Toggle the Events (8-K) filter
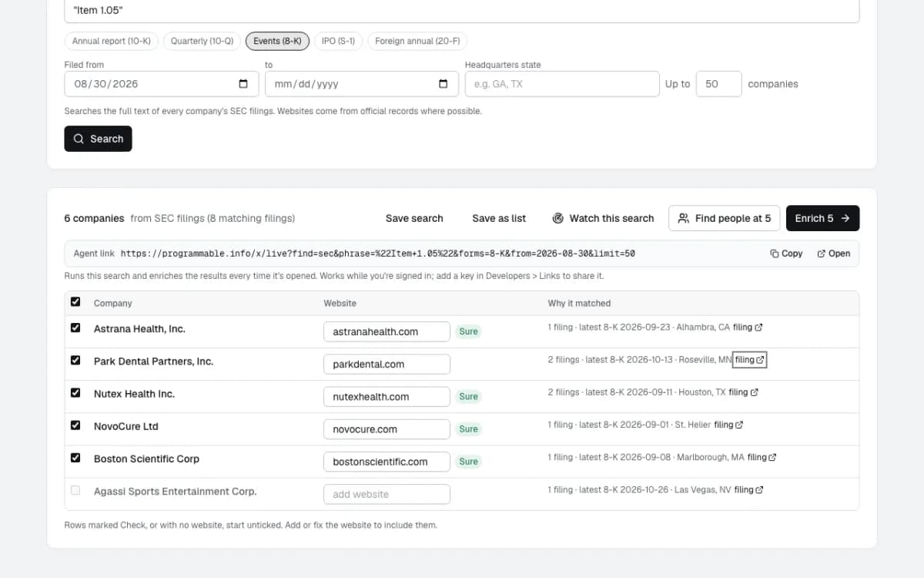The image size is (924, 578). [x=277, y=41]
